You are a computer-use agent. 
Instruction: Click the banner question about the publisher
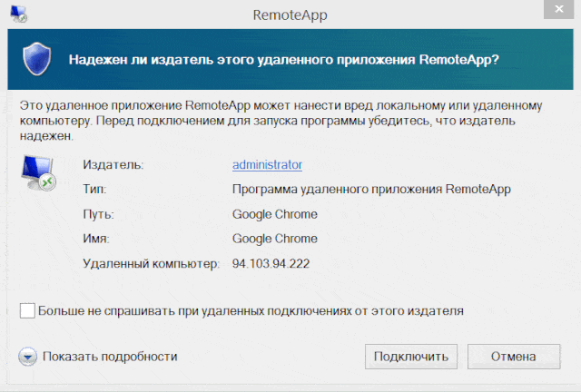point(284,61)
